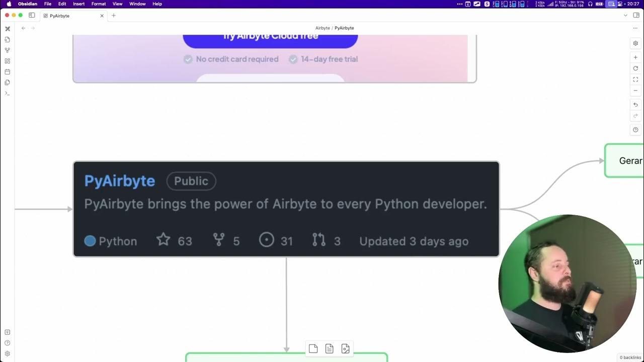Viewport: 644px width, 362px height.
Task: Open the Apple menu
Action: [x=9, y=4]
